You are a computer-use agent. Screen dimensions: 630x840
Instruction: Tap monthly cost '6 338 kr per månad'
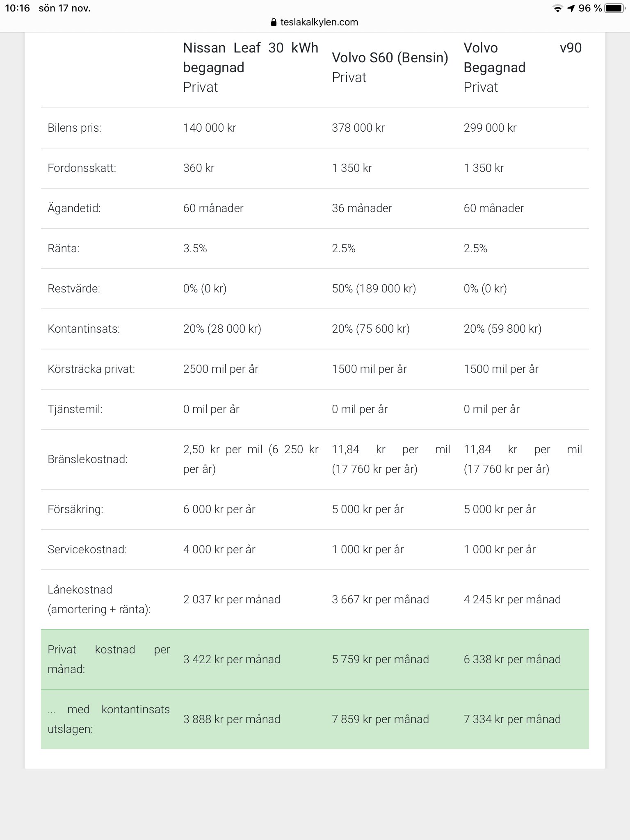point(512,659)
